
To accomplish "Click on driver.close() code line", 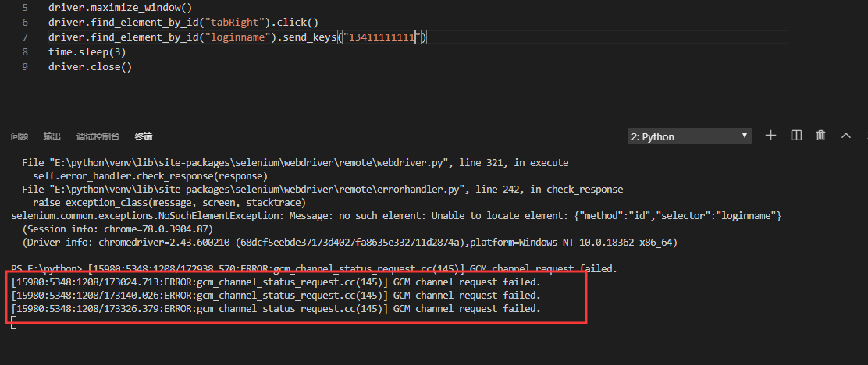I will tap(90, 66).
